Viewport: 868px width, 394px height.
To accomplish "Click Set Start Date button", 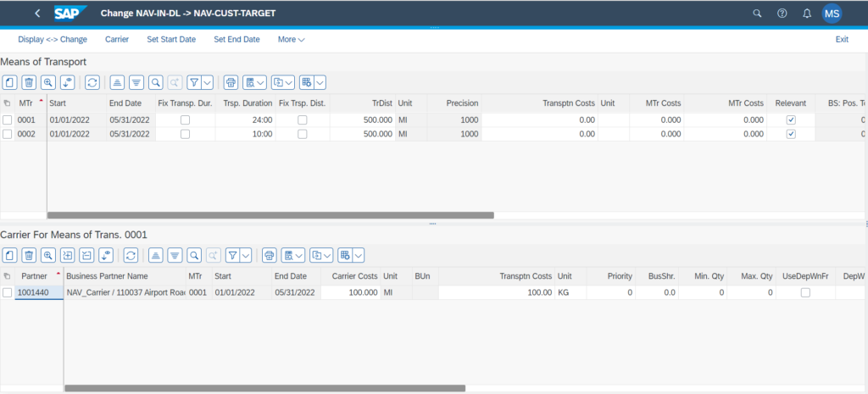I will (171, 39).
